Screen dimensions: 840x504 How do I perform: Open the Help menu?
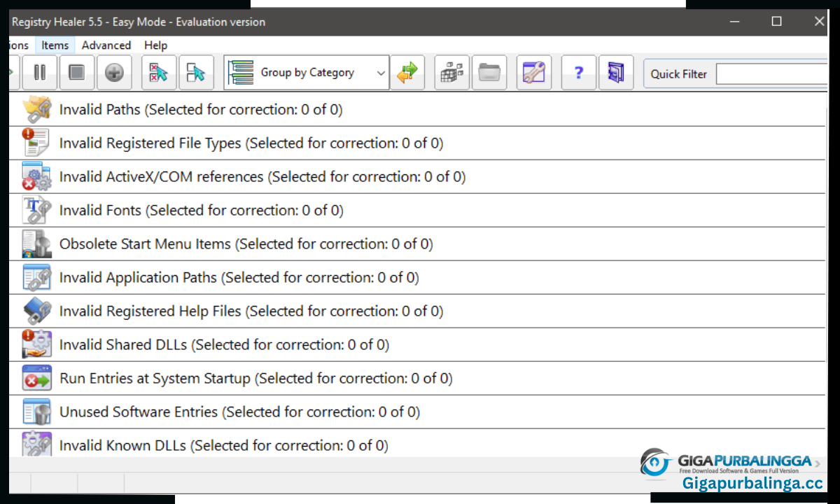point(155,45)
